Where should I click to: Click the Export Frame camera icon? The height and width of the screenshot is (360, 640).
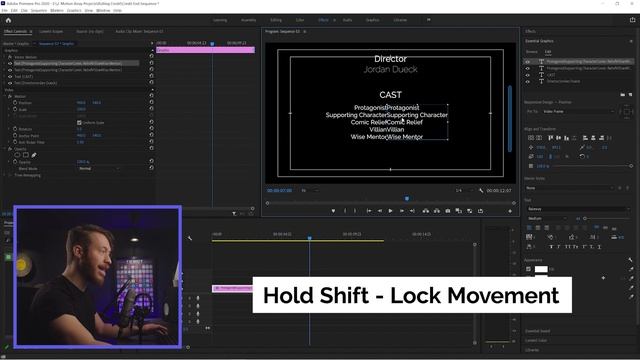point(448,211)
